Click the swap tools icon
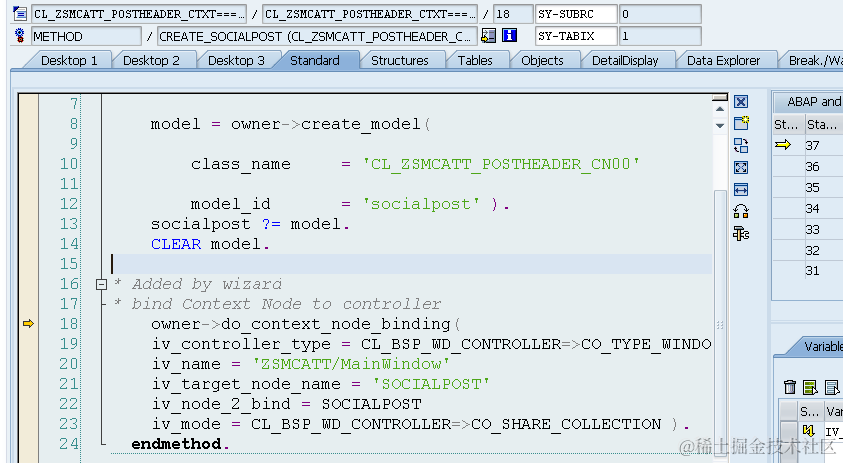This screenshot has width=843, height=463. click(x=741, y=145)
